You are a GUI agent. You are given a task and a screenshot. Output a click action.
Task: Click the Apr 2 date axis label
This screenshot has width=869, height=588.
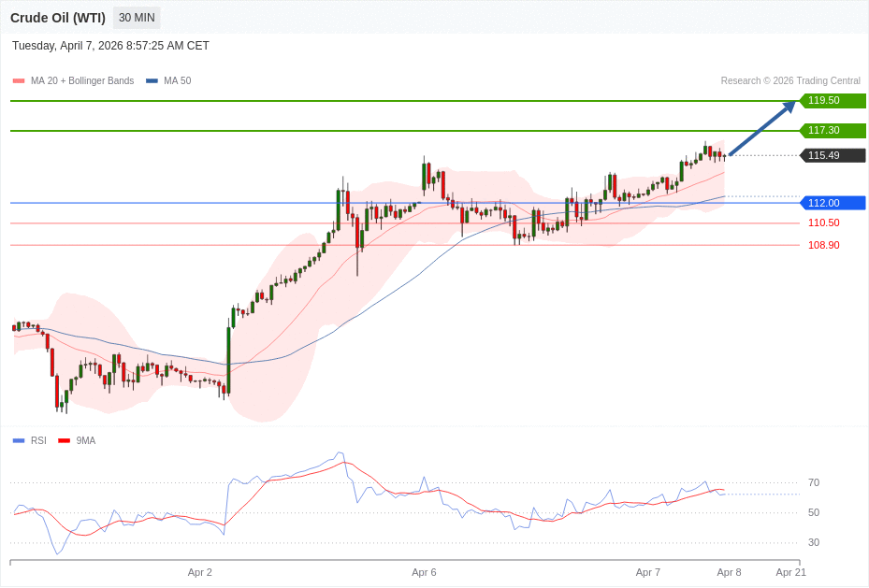coord(199,572)
